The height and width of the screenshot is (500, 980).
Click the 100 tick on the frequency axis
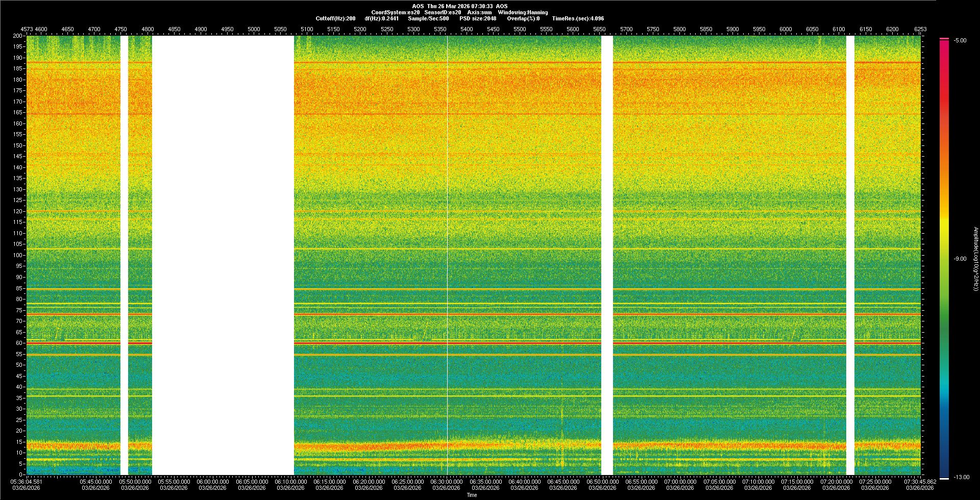[18, 255]
